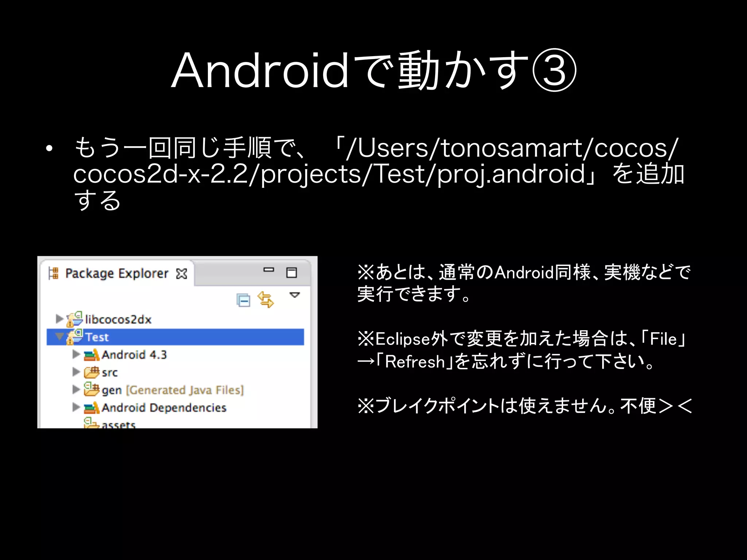The image size is (747, 560).
Task: Maximize the Package Explorer panel
Action: click(291, 272)
